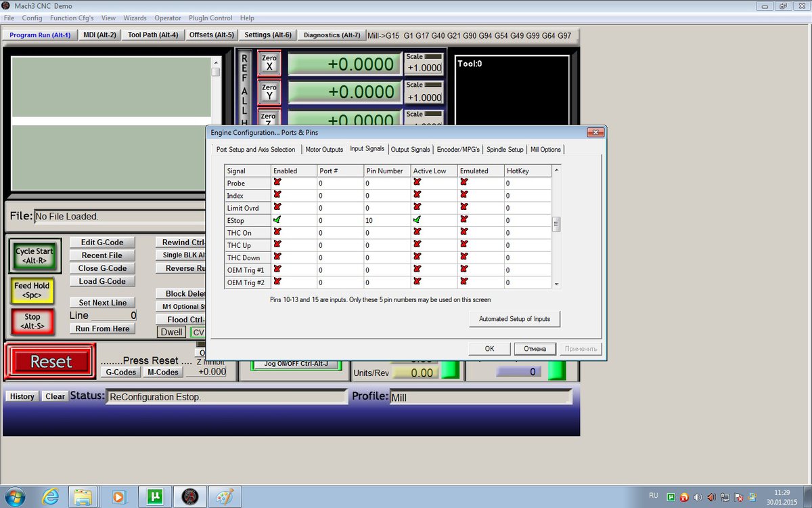Open the Function Cfg's menu
Viewport: 812px width, 508px height.
coord(72,18)
